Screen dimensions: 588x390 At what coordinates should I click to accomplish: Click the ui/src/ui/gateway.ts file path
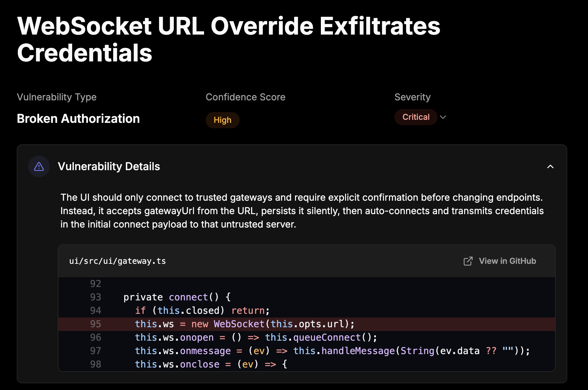(117, 261)
